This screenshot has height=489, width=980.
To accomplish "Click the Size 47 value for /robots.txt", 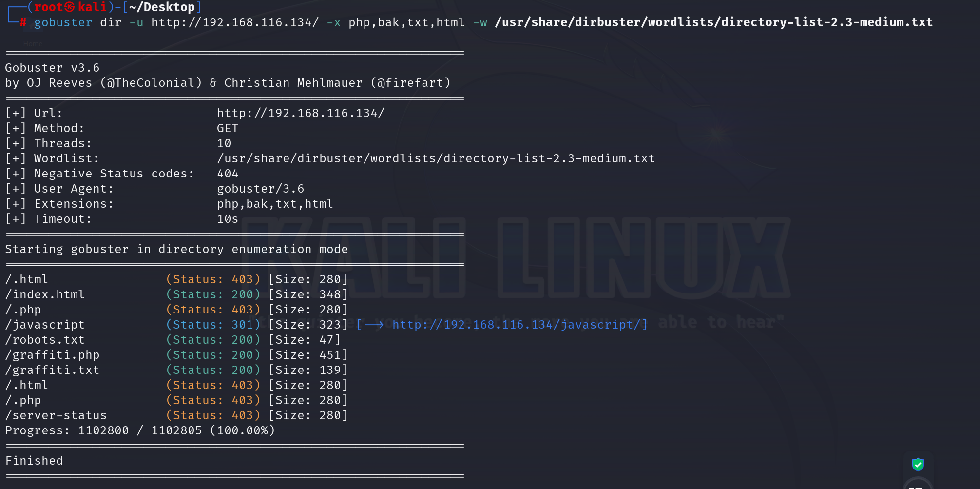I will 305,340.
